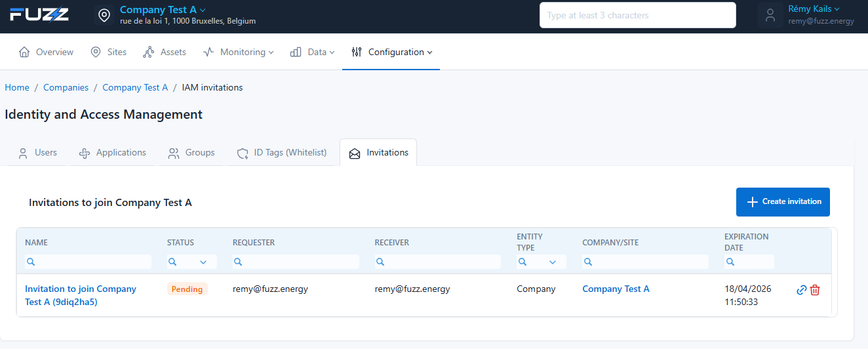Screen dimensions: 868x349
Task: Open the Rémy Kails account menu
Action: pyautogui.click(x=814, y=9)
